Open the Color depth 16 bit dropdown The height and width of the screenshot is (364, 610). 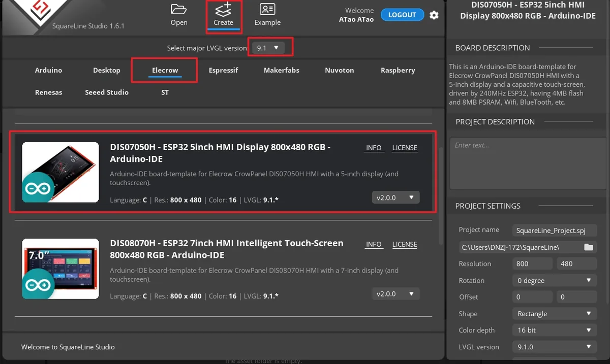[555, 330]
